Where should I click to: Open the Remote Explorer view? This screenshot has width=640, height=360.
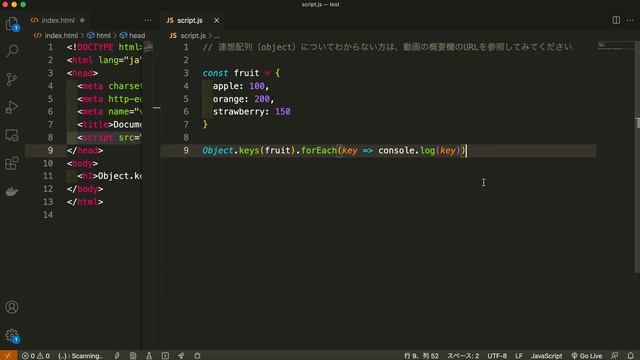point(12,136)
